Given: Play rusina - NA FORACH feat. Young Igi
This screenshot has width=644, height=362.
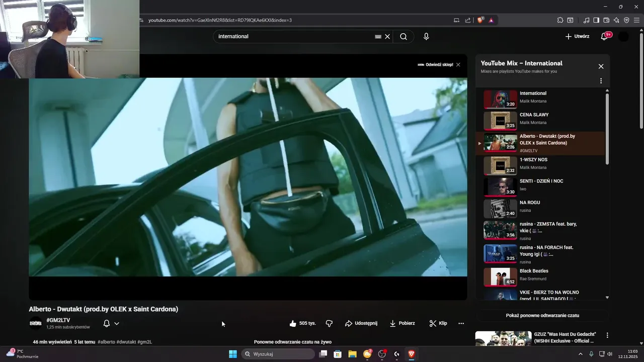Looking at the screenshot, I should pos(539,254).
